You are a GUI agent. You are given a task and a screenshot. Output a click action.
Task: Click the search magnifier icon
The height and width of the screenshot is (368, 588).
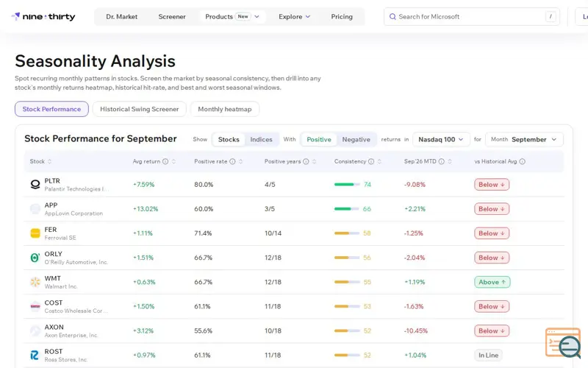(x=392, y=16)
